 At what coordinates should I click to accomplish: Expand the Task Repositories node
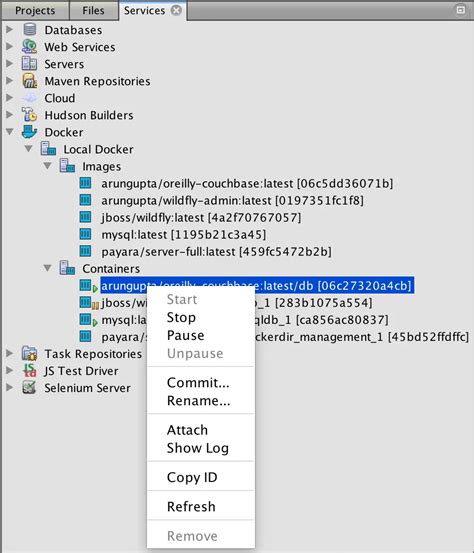tap(10, 353)
